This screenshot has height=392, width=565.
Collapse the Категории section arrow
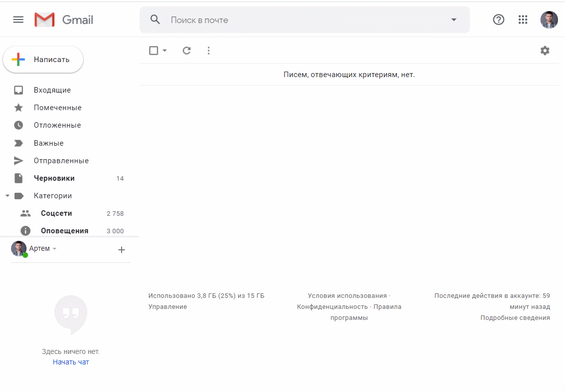[x=7, y=196]
